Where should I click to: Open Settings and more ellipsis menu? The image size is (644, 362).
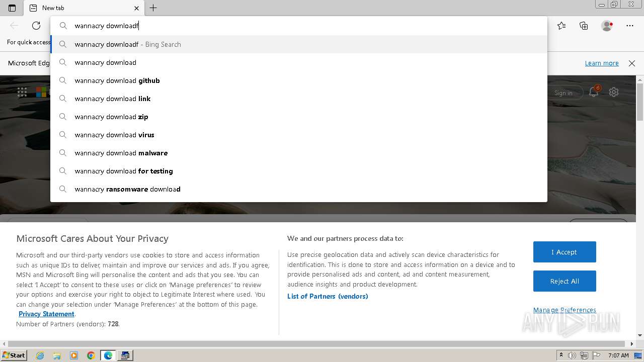coord(630,26)
